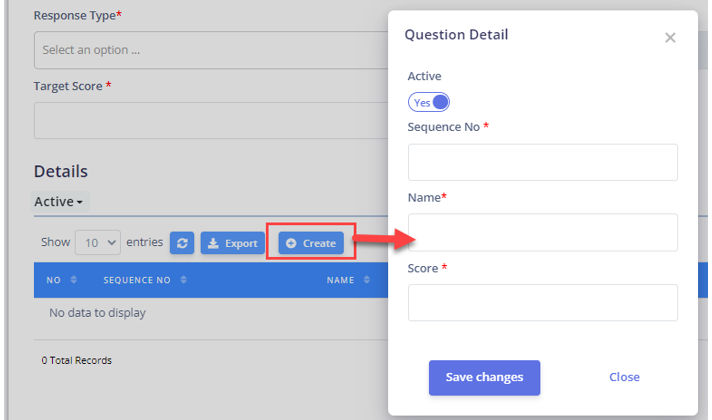
Task: Focus the Name input field
Action: pyautogui.click(x=543, y=232)
